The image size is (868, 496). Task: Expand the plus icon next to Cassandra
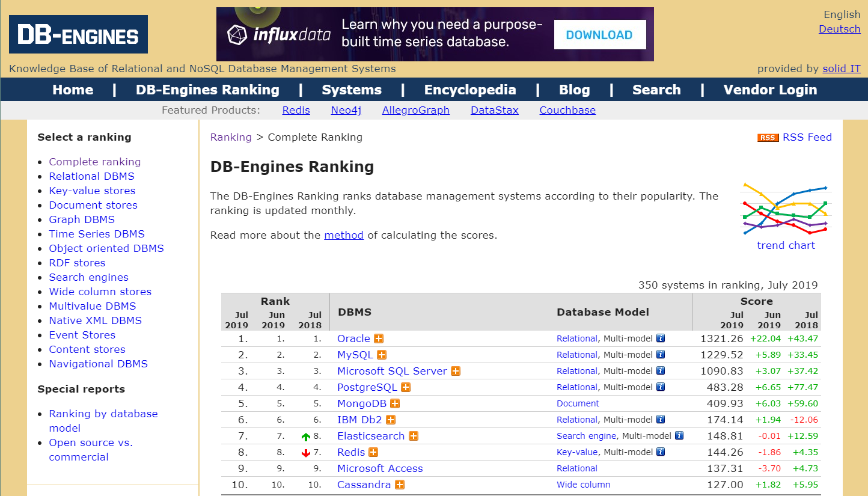click(400, 485)
